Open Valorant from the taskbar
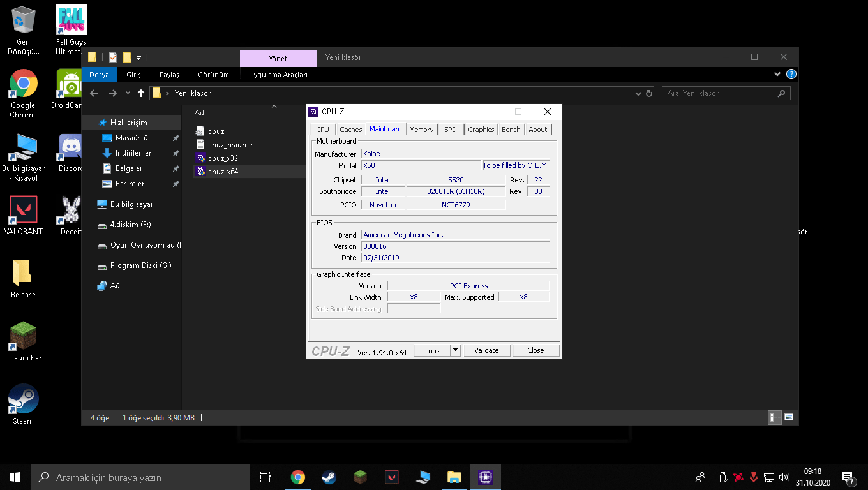This screenshot has width=868, height=490. click(x=391, y=477)
